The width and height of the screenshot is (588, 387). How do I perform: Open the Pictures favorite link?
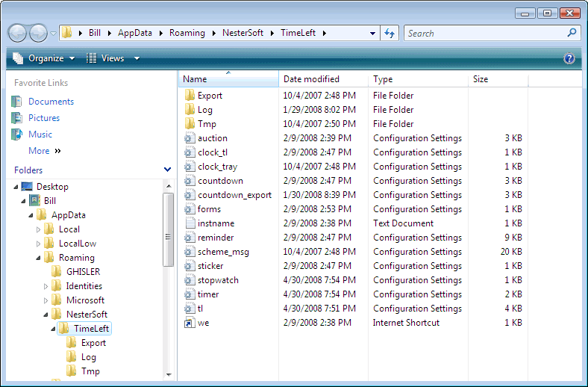click(x=44, y=118)
